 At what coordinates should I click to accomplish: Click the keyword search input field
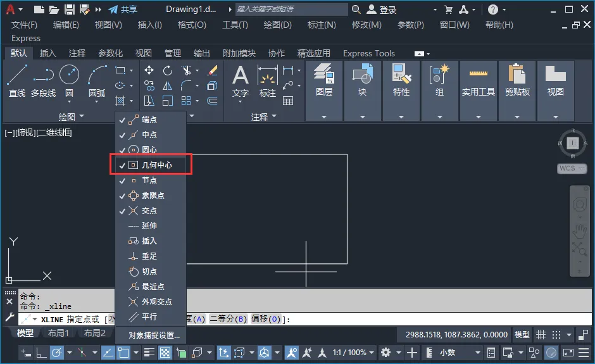tap(291, 9)
